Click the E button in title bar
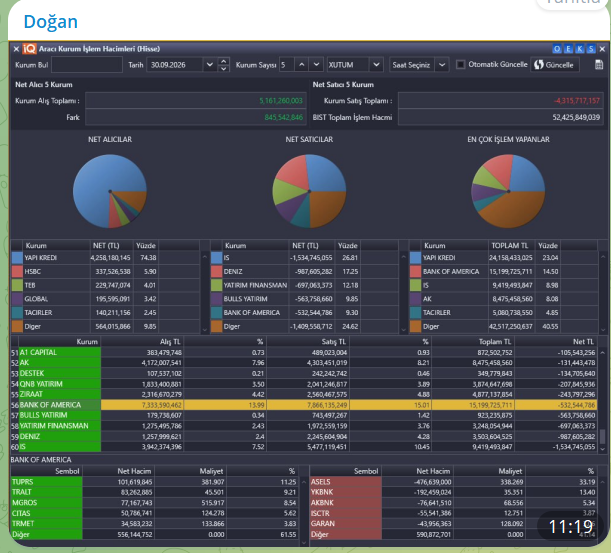The height and width of the screenshot is (553, 611). pos(568,49)
